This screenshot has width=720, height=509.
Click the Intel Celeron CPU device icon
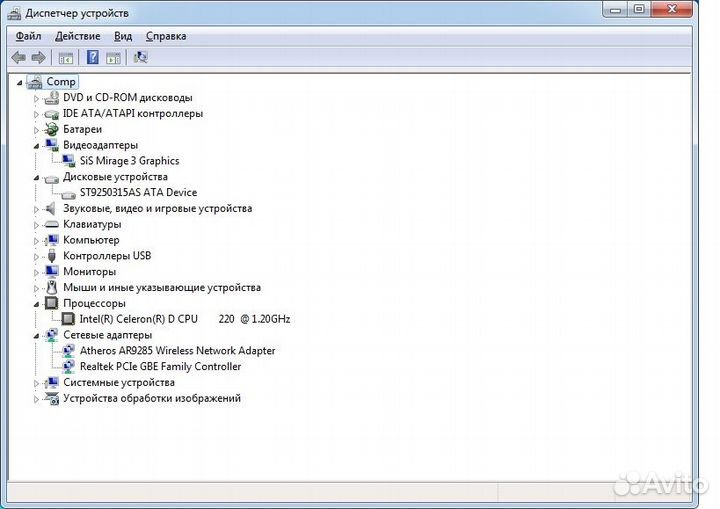(x=68, y=319)
